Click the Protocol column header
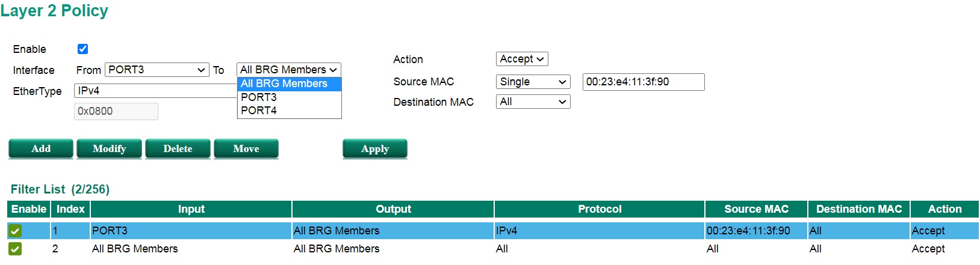This screenshot has height=265, width=980. [600, 209]
